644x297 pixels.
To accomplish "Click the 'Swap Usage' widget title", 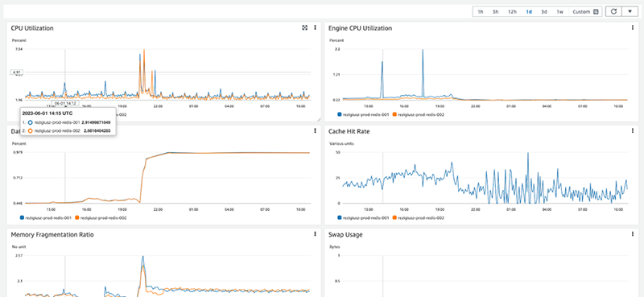I will pyautogui.click(x=345, y=234).
